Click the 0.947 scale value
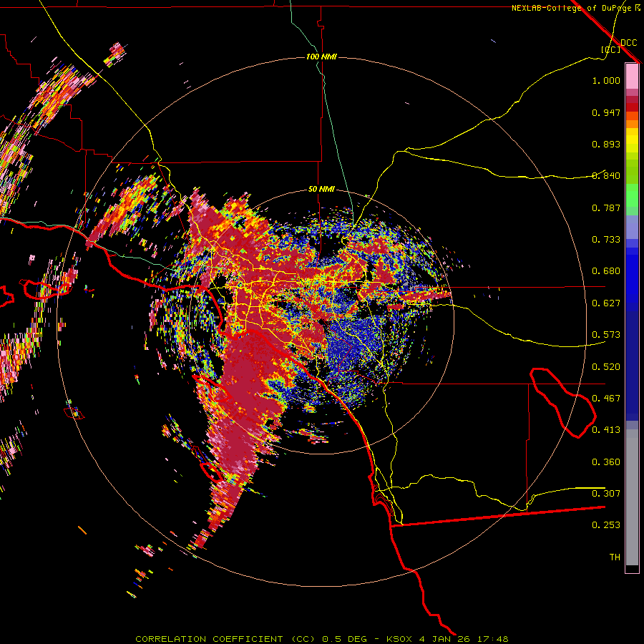The image size is (644, 644). click(x=606, y=112)
